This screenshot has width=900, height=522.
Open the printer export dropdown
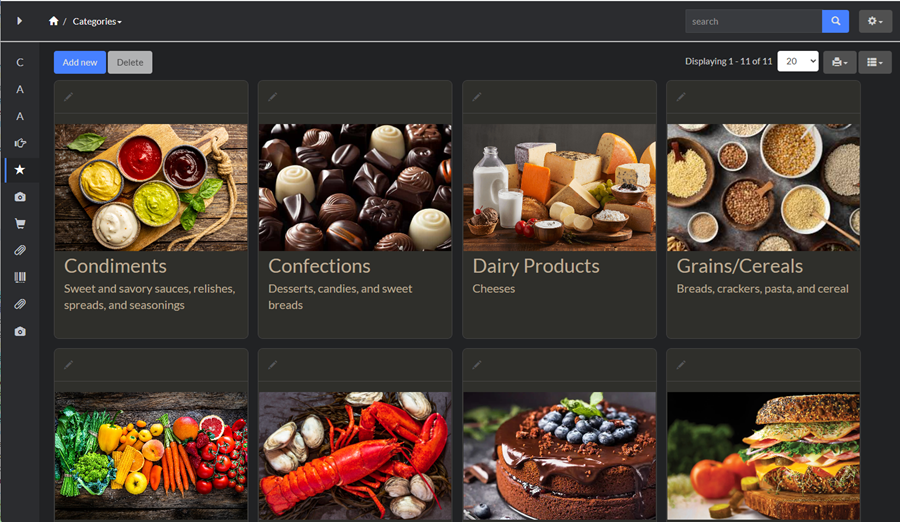coord(839,62)
